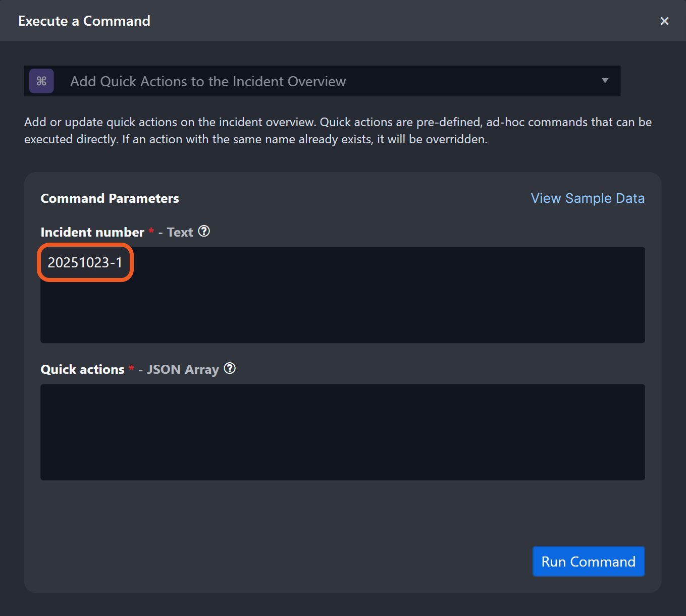
Task: Show help for the Incident number field
Action: 204,231
